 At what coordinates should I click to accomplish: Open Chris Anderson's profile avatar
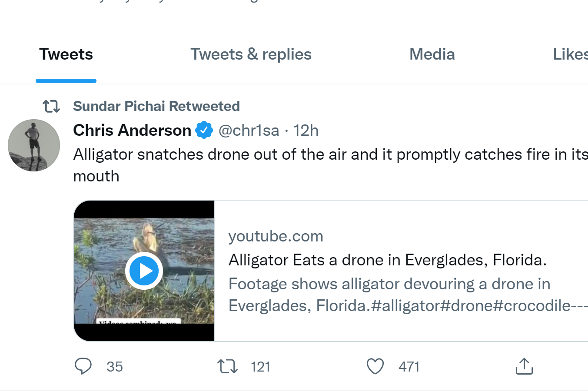point(34,145)
